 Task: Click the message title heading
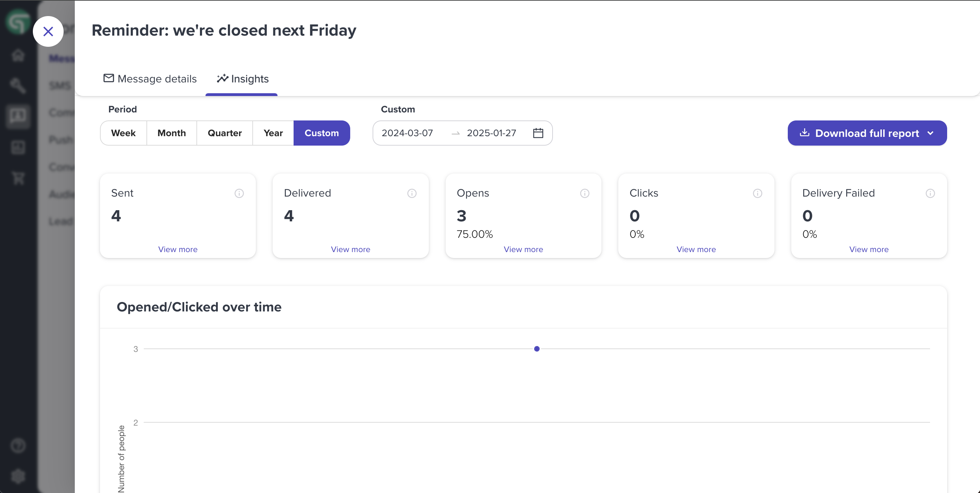click(224, 30)
